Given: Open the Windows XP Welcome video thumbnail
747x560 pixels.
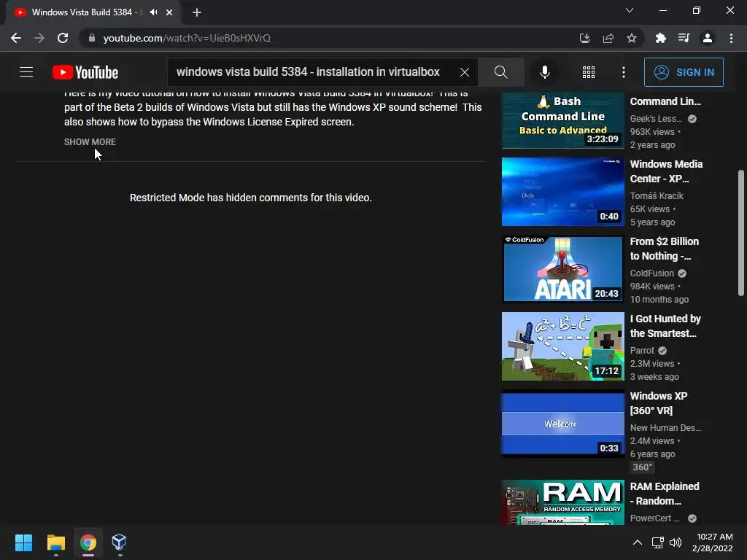Looking at the screenshot, I should [562, 424].
